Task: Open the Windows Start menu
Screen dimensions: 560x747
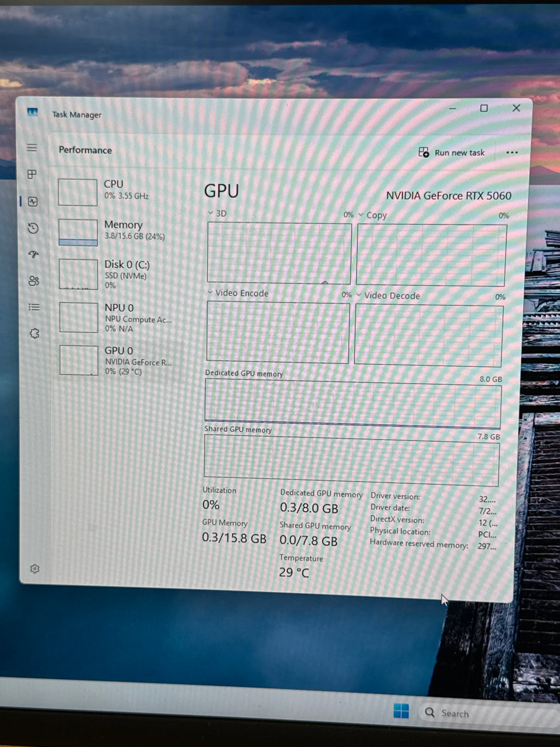Action: 401,711
